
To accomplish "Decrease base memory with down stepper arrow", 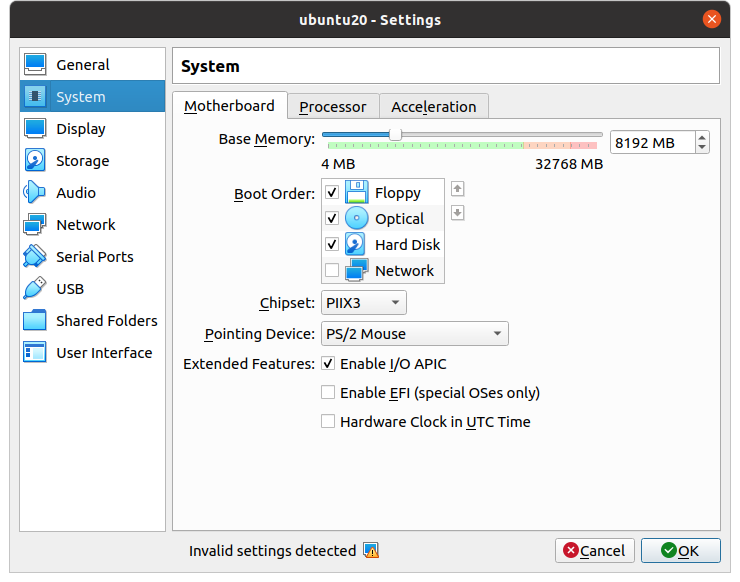I will pos(702,147).
